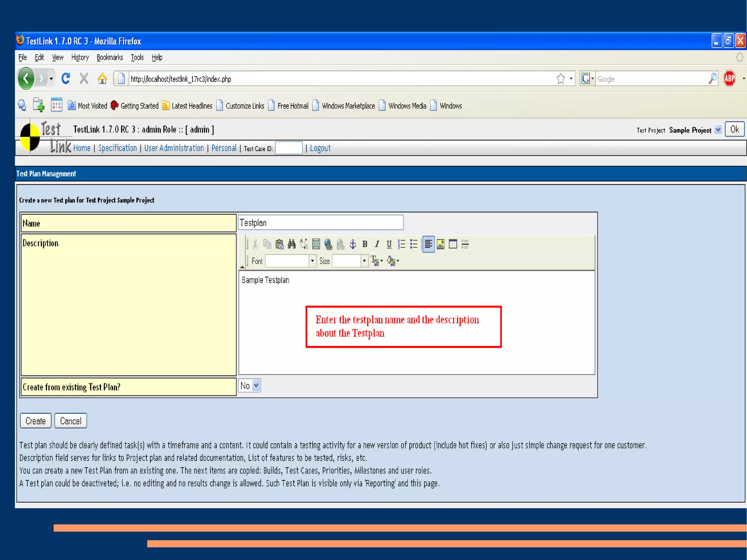Image resolution: width=747 pixels, height=560 pixels.
Task: Toggle left align in editor toolbar
Action: click(428, 244)
